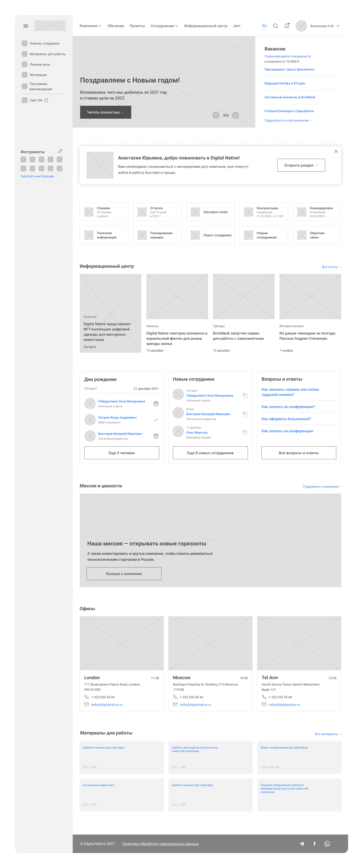Switch language via the RU selector
The width and height of the screenshot is (363, 868).
(264, 26)
